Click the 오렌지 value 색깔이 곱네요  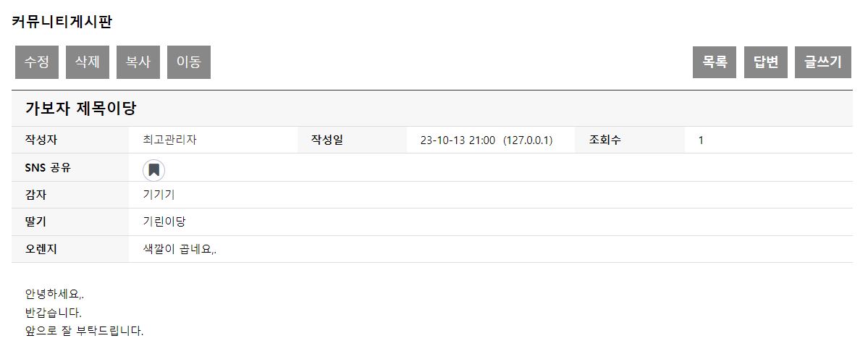tap(180, 249)
